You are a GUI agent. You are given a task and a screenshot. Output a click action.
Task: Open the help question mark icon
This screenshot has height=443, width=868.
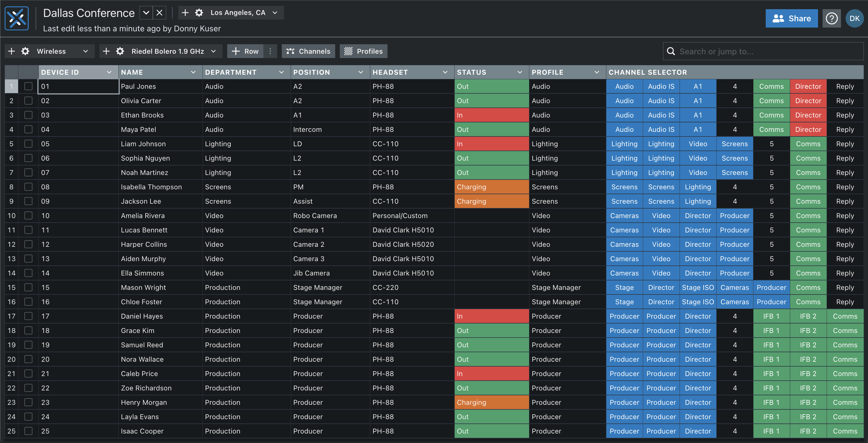pos(831,19)
